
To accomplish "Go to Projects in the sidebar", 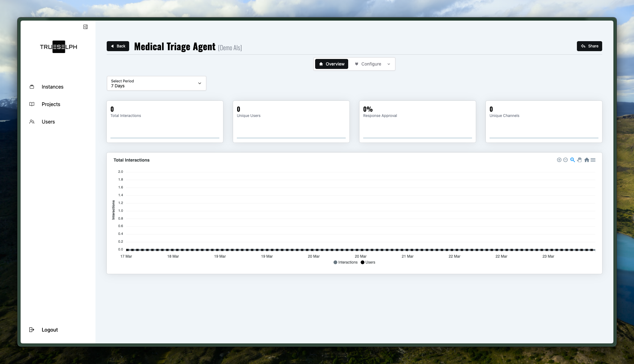I will pyautogui.click(x=51, y=104).
